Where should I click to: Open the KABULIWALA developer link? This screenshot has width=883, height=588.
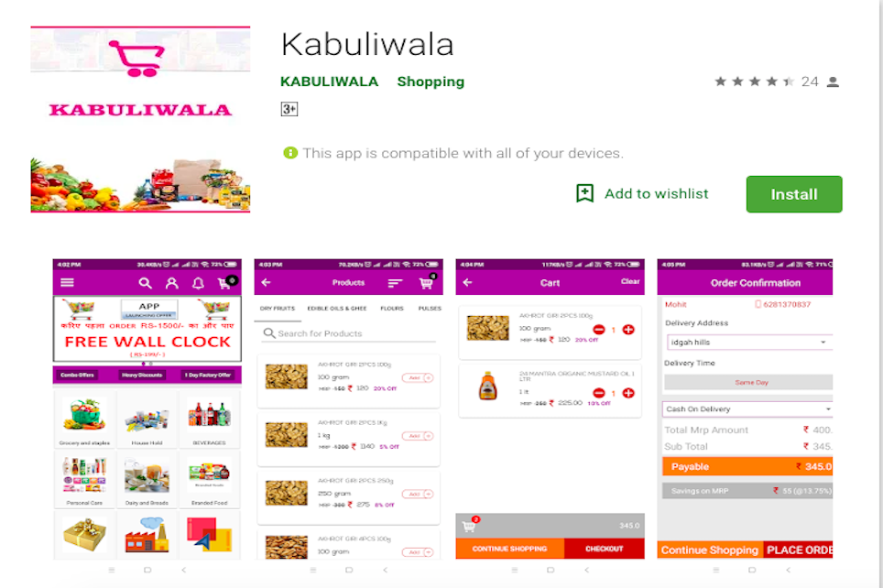click(x=330, y=82)
